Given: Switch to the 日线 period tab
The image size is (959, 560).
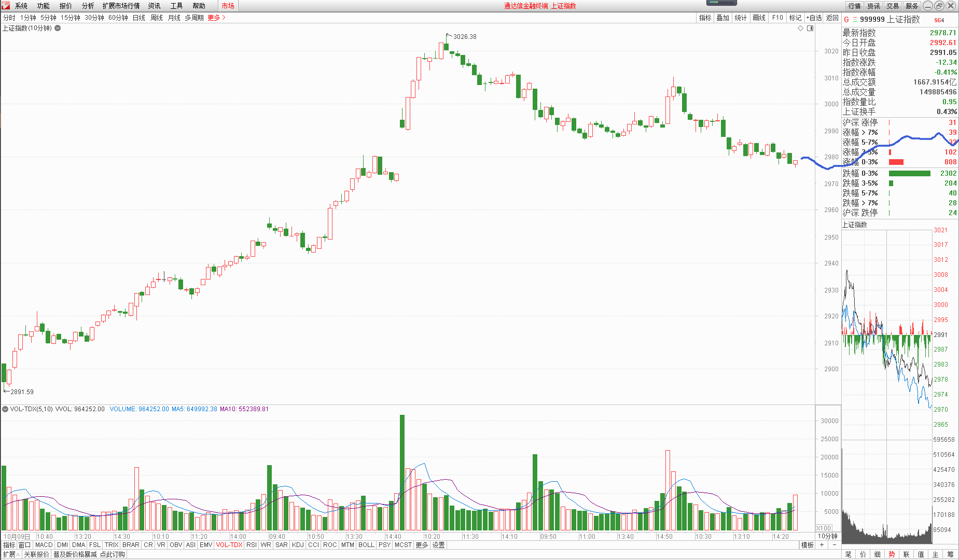Looking at the screenshot, I should pyautogui.click(x=139, y=18).
